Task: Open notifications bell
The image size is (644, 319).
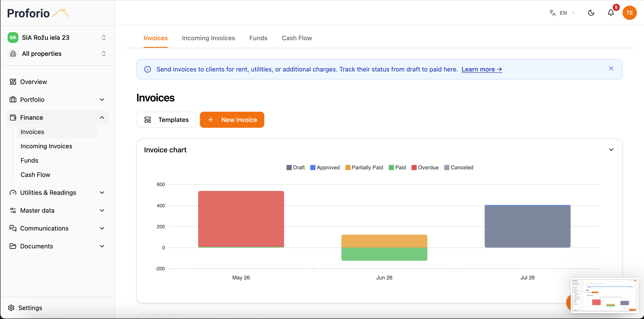Action: pos(611,13)
